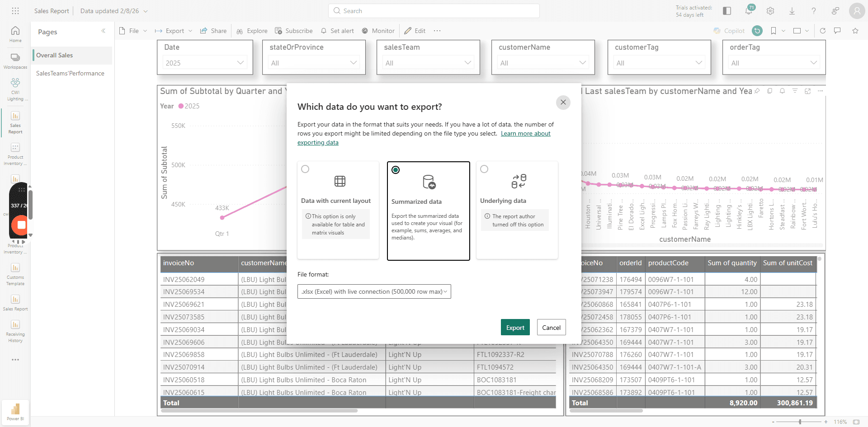Collapse the Pages pane

tap(104, 31)
